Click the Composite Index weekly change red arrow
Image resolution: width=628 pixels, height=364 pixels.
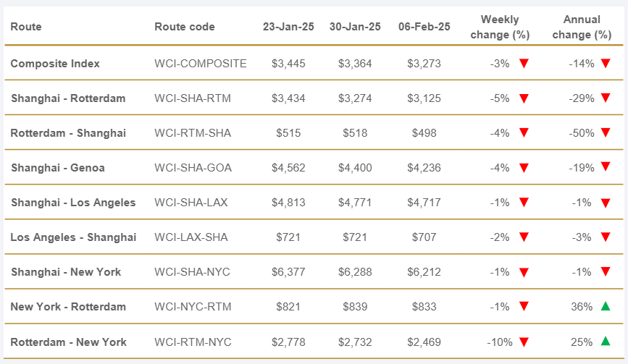coord(524,64)
